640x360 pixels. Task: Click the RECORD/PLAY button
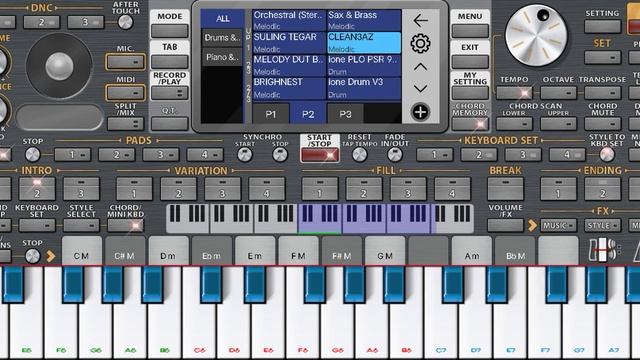(170, 93)
